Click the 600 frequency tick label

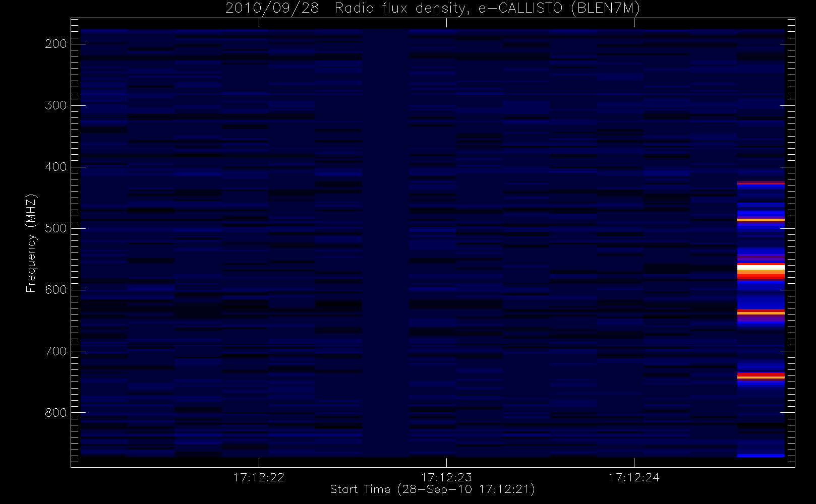(55, 290)
